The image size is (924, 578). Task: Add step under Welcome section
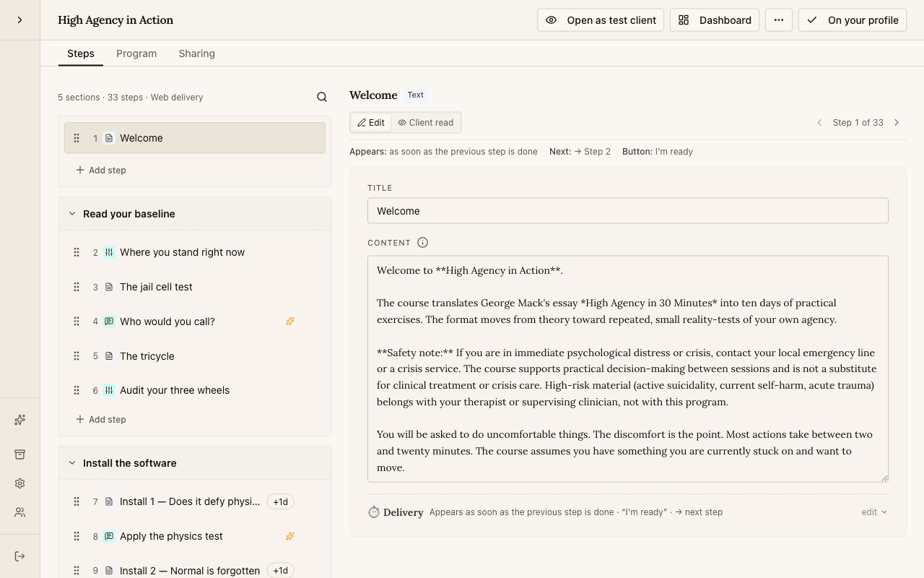pyautogui.click(x=101, y=171)
